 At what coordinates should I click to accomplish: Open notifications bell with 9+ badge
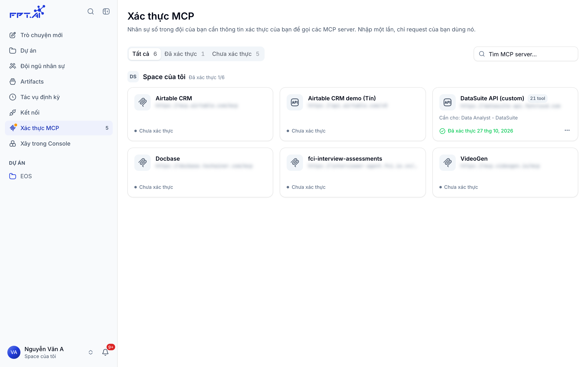pos(105,352)
